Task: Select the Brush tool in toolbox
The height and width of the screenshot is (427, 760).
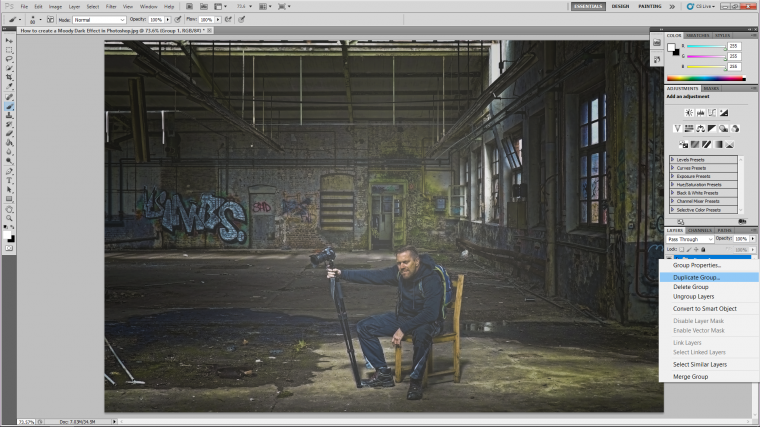Action: tap(9, 107)
